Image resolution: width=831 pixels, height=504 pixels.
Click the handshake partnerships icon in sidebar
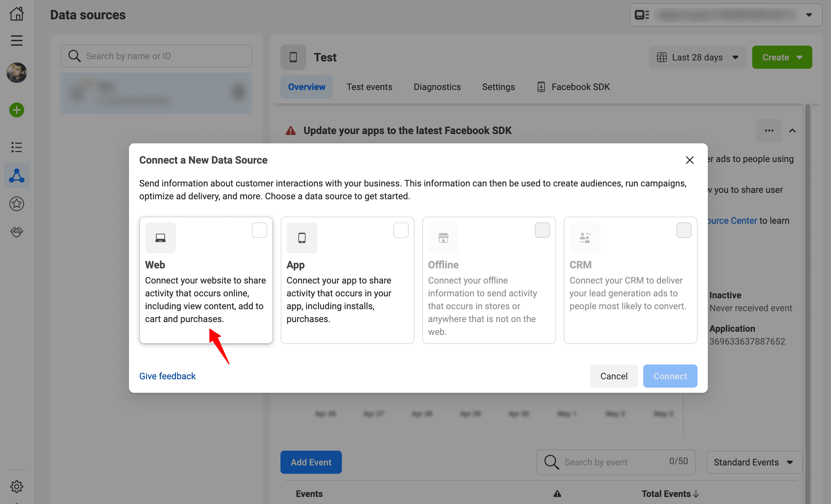(16, 232)
